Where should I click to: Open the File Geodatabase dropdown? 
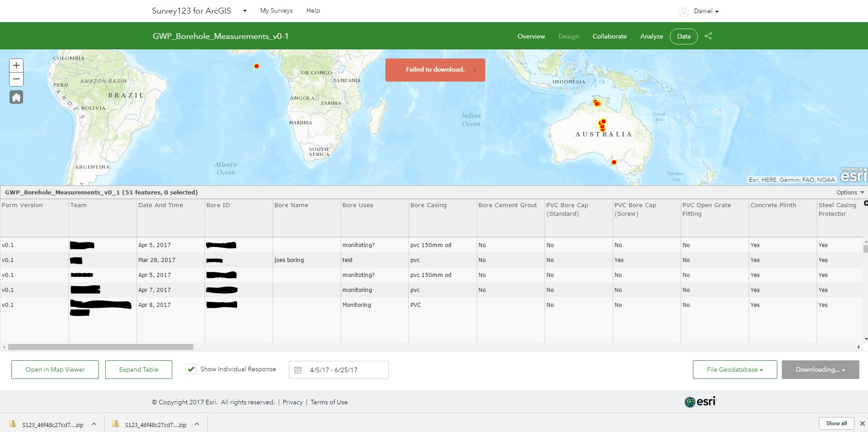(x=734, y=369)
